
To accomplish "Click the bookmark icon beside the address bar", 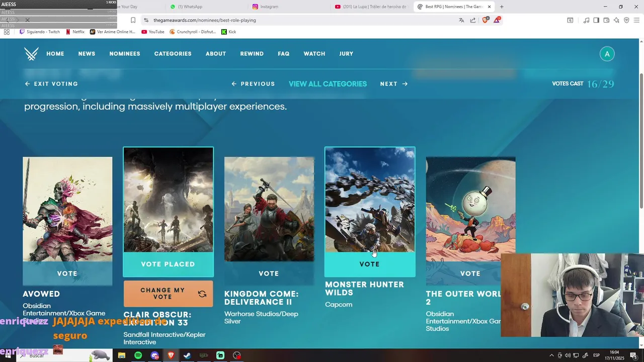I will point(133,20).
